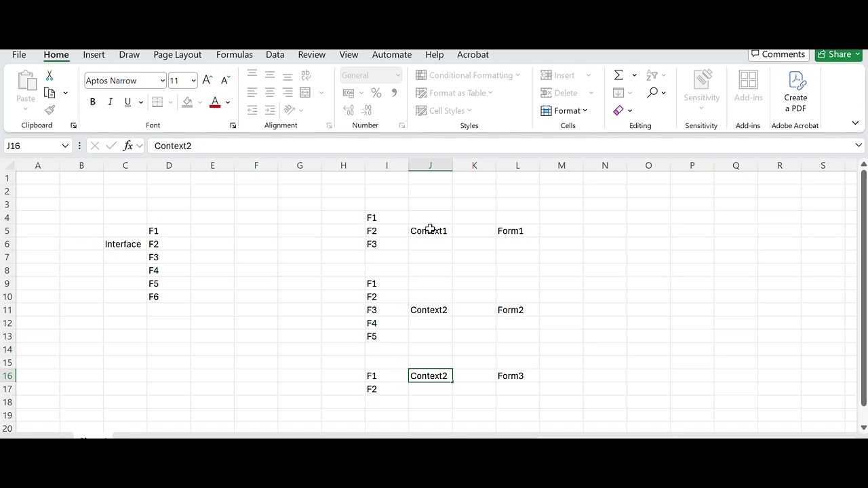Open the AutoSum dropdown arrow
The height and width of the screenshot is (488, 868).
tap(634, 75)
